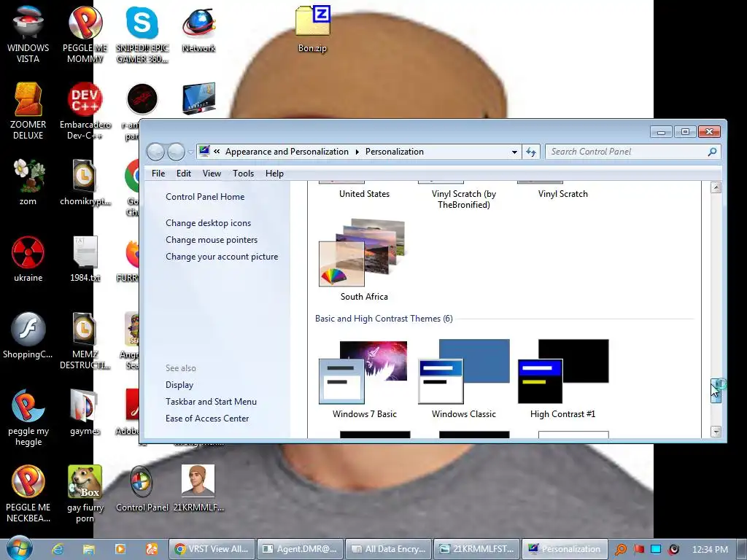Select the Box gopher desktop icon
Viewport: 747px width, 560px height.
pyautogui.click(x=85, y=494)
